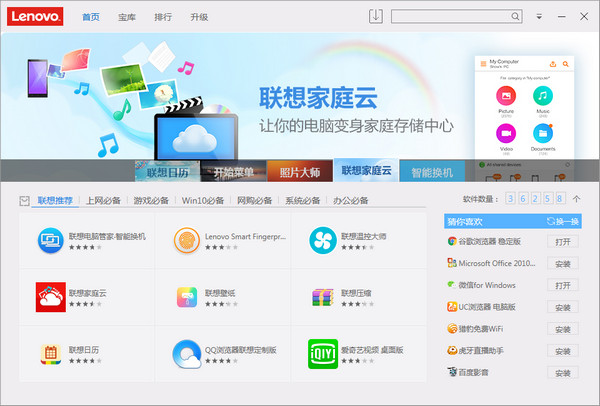The image size is (600, 406).
Task: Click 打开 for 谷歌浏览器 稳定版
Action: click(561, 241)
